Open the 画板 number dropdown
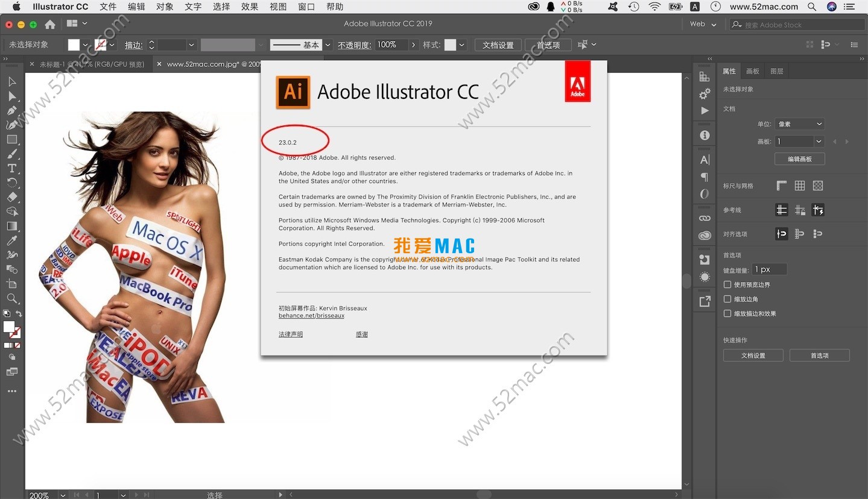868x499 pixels. coord(819,142)
